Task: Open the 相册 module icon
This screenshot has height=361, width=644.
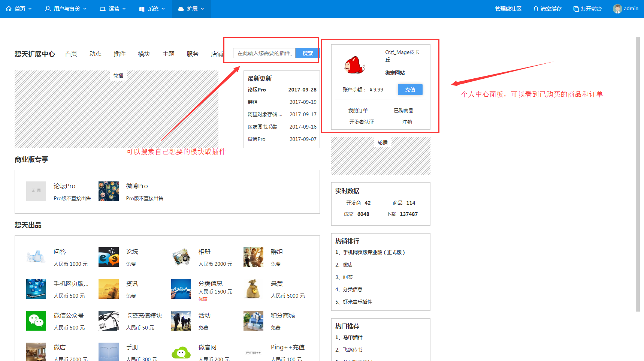Action: point(181,257)
